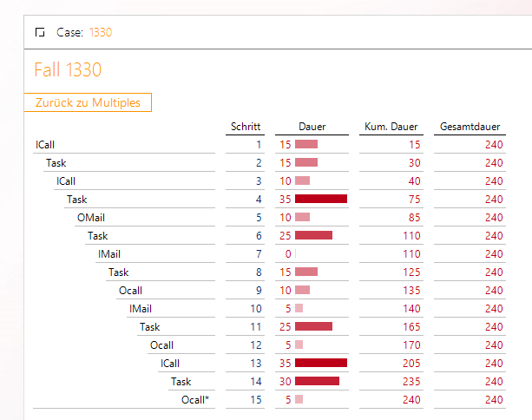Image resolution: width=532 pixels, height=420 pixels.
Task: Click the Kum. Dauer value 85
Action: (414, 218)
